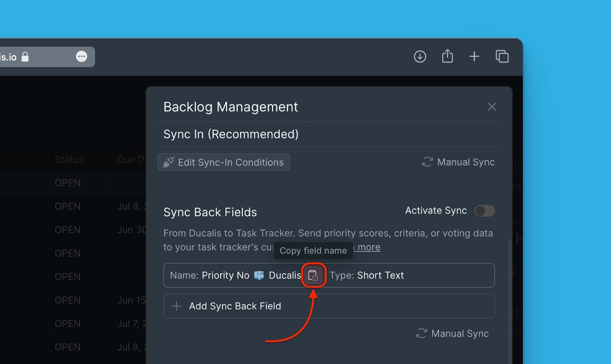
Task: Close the Backlog Management dialog
Action: tap(492, 107)
